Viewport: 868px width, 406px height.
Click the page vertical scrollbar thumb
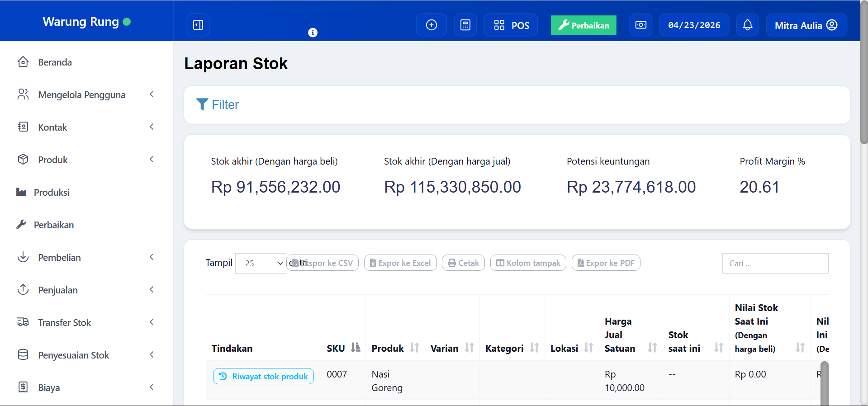pyautogui.click(x=864, y=72)
